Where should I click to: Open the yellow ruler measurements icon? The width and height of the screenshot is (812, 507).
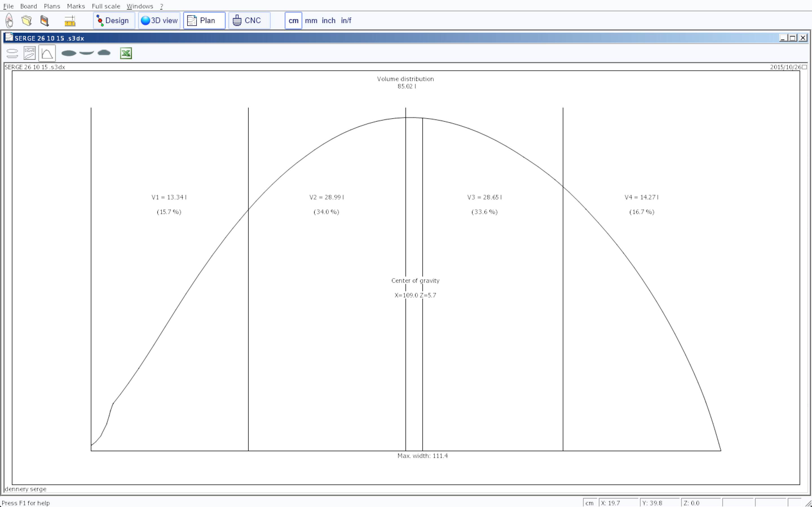click(x=70, y=21)
